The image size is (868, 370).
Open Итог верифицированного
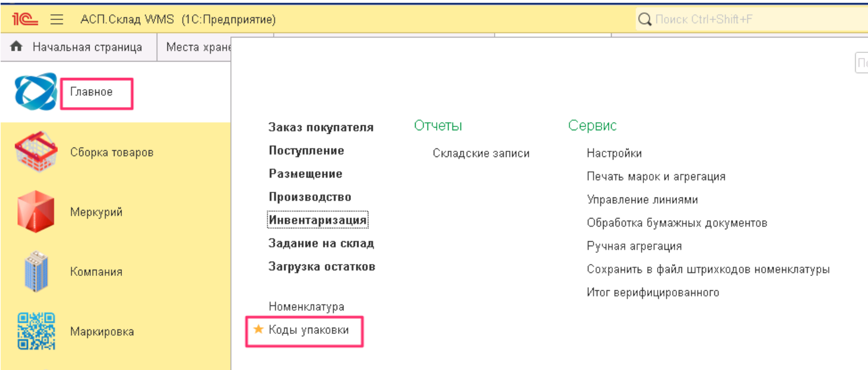coord(653,292)
